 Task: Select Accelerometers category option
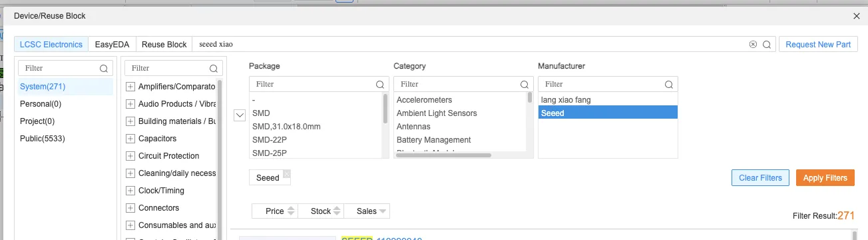click(x=460, y=100)
